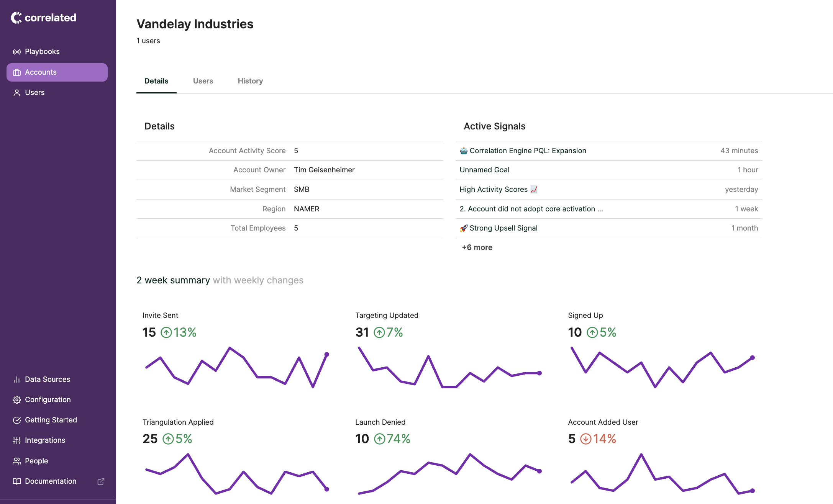Open the Strong Upsell Signal entry
This screenshot has width=833, height=504.
click(x=503, y=228)
